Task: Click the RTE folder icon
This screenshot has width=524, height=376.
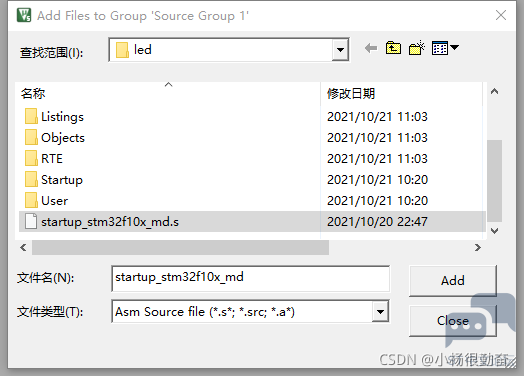Action: (31, 158)
